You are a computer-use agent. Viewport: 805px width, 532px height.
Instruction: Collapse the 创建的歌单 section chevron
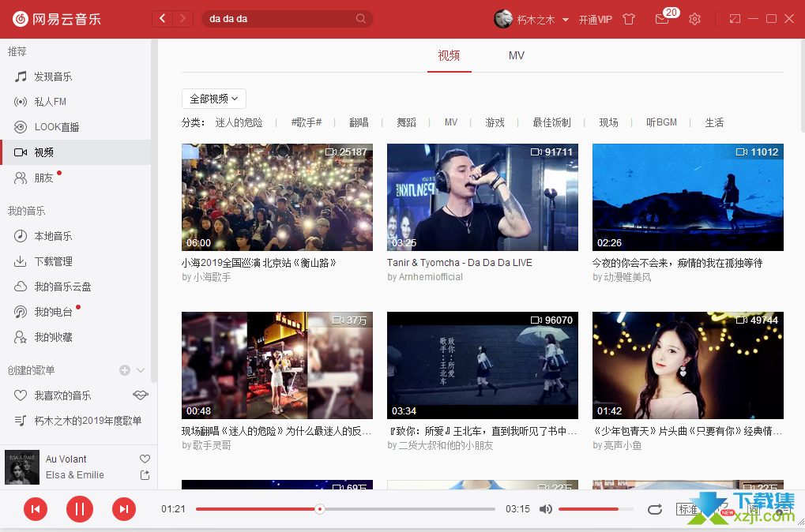(x=141, y=370)
